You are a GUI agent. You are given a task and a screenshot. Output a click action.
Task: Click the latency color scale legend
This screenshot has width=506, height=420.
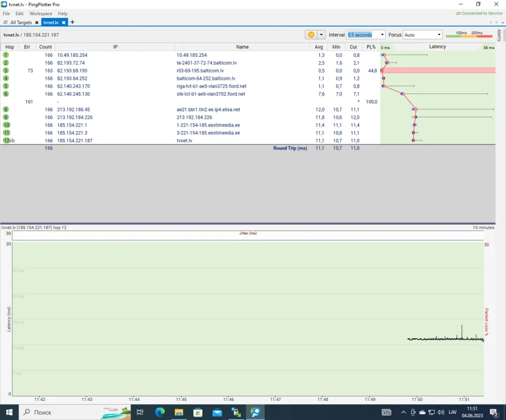(x=469, y=34)
